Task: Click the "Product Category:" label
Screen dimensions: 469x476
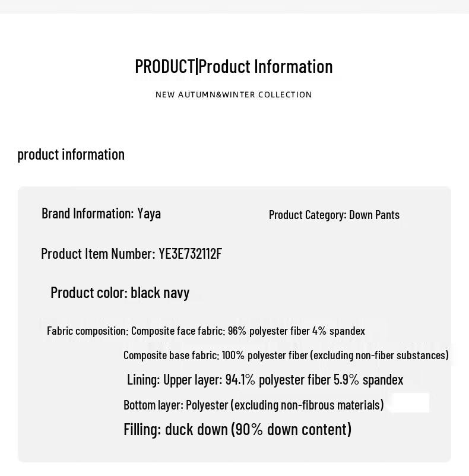Action: tap(308, 215)
